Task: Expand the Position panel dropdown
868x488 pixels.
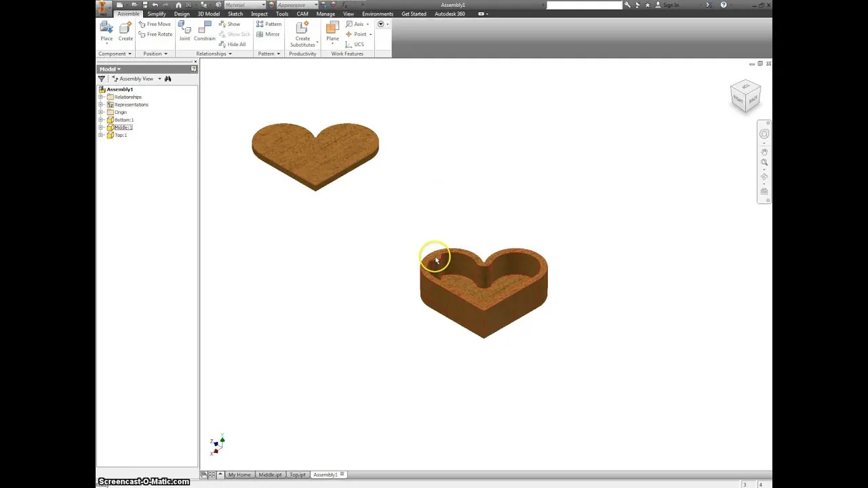Action: coord(155,54)
